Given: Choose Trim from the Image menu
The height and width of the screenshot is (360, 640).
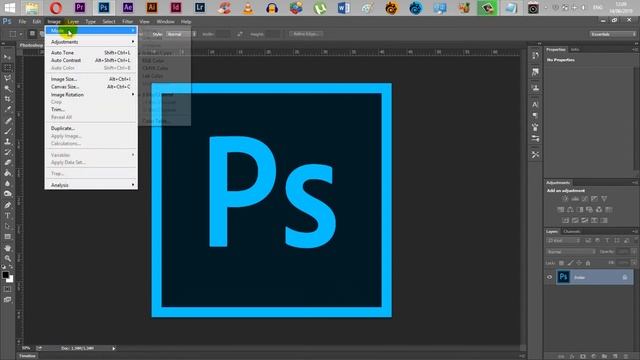Looking at the screenshot, I should pyautogui.click(x=91, y=109).
